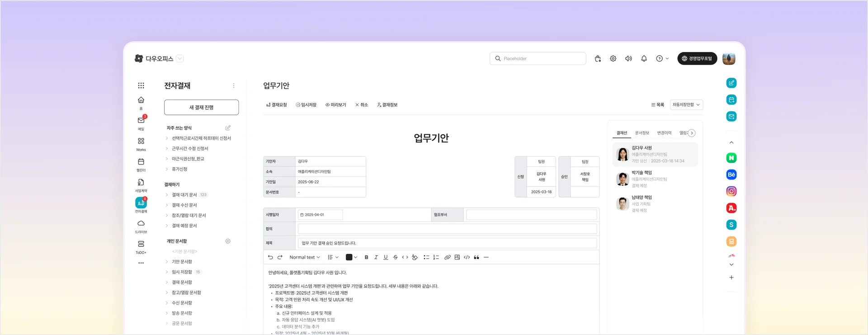Open the 전자결재 icon in left sidebar
868x335 pixels.
[141, 203]
